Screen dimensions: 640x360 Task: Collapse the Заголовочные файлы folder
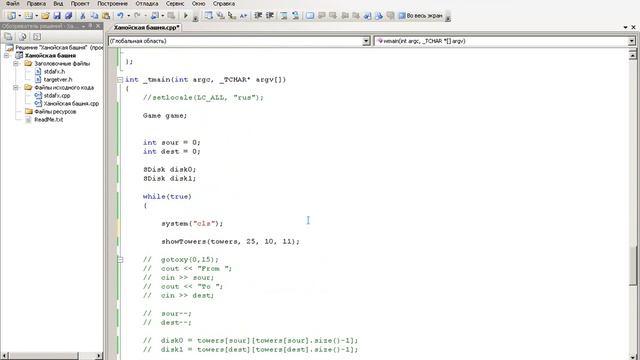point(16,64)
